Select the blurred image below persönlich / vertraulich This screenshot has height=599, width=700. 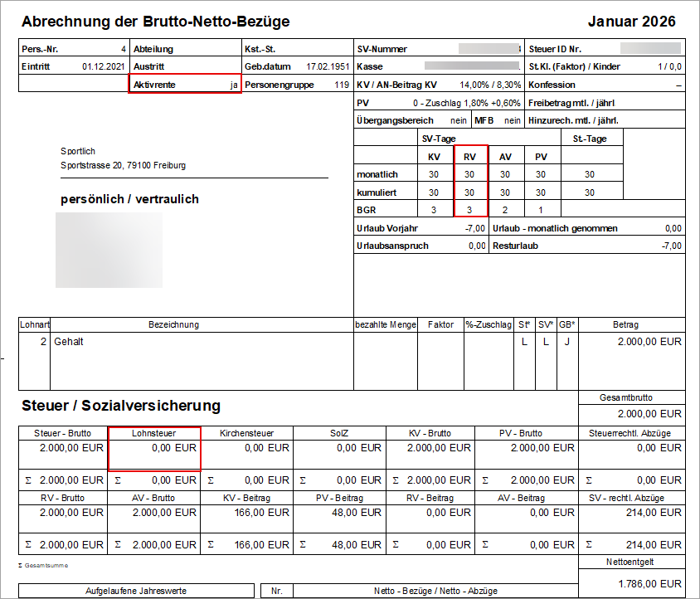coord(97,252)
